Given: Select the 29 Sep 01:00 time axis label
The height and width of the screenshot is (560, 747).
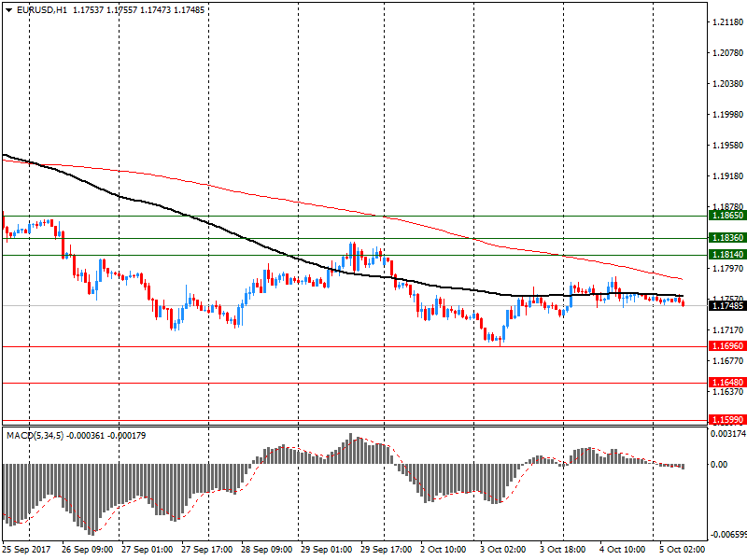Looking at the screenshot, I should pos(326,550).
